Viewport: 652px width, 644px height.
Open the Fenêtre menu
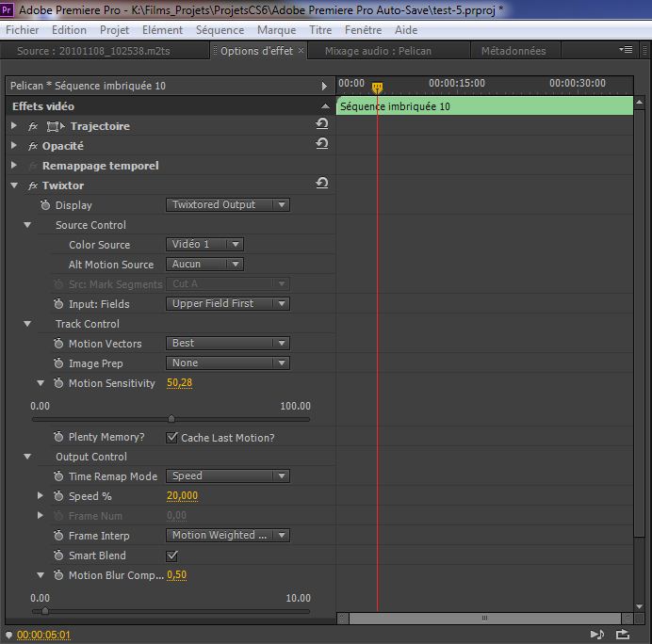click(x=363, y=30)
